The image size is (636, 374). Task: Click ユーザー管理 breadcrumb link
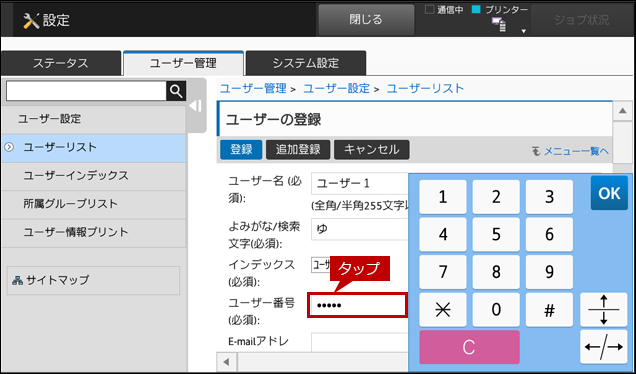[253, 88]
